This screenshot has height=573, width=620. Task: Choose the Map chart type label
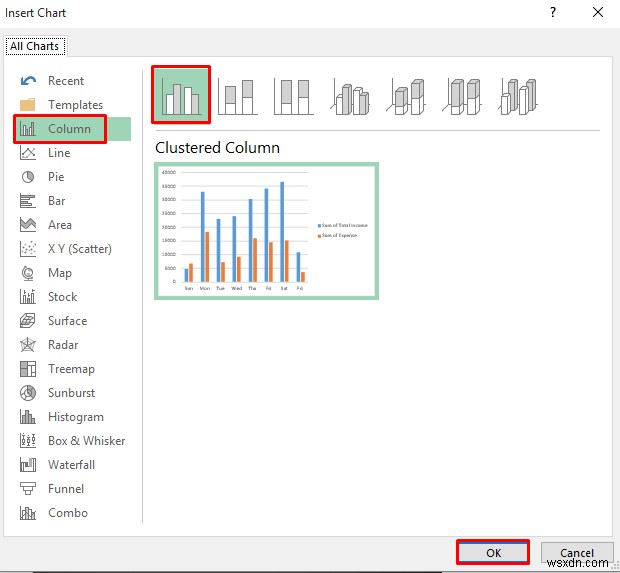pos(60,273)
